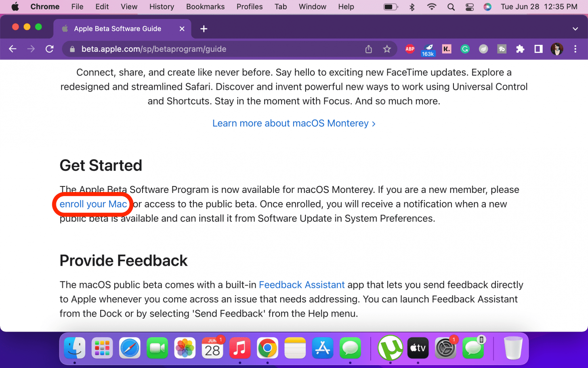Reload the current page
This screenshot has width=588, height=368.
(50, 49)
